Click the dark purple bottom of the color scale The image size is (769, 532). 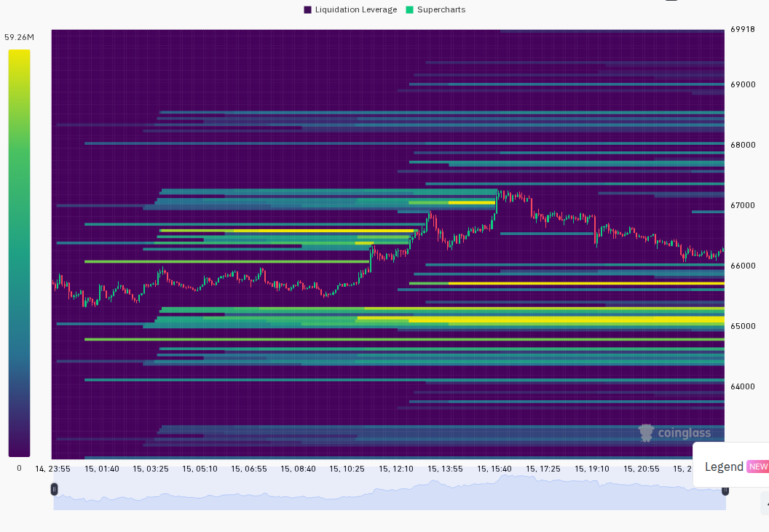coord(19,450)
